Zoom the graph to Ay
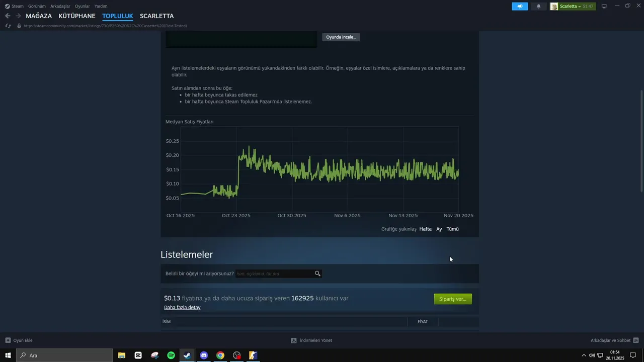This screenshot has width=644, height=362. click(439, 229)
